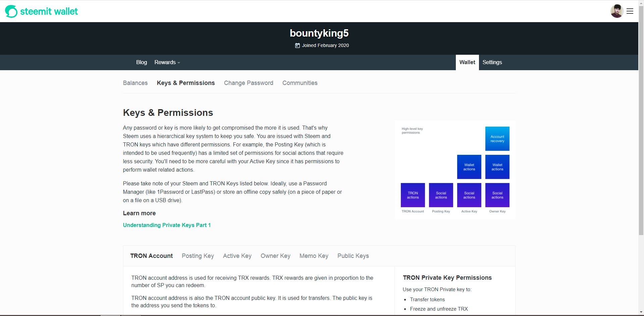Open the Settings tab
The height and width of the screenshot is (316, 644).
tap(492, 62)
